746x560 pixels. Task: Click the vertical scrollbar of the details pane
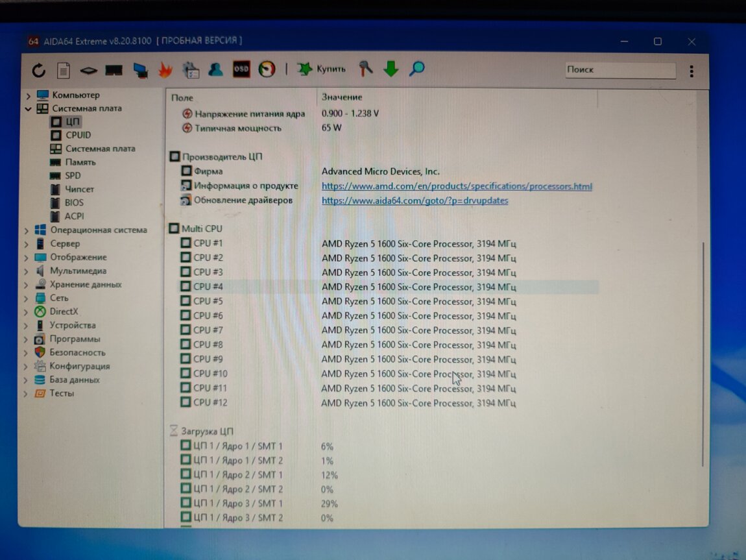(x=701, y=350)
